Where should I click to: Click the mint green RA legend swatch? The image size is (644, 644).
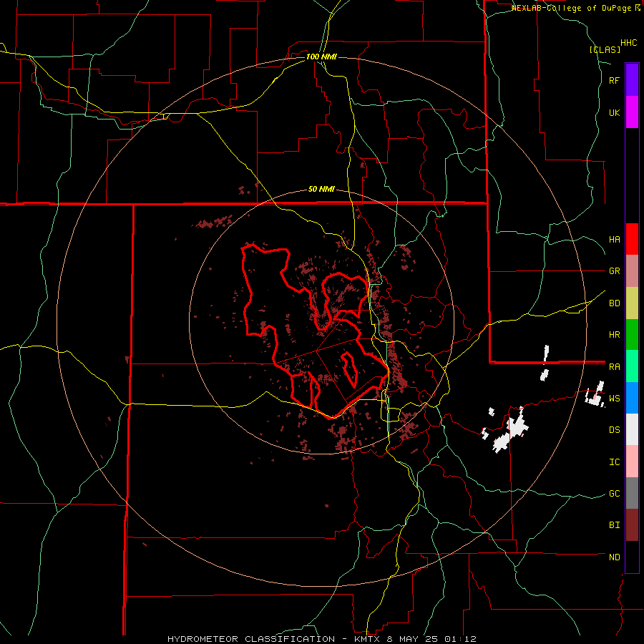tap(632, 366)
